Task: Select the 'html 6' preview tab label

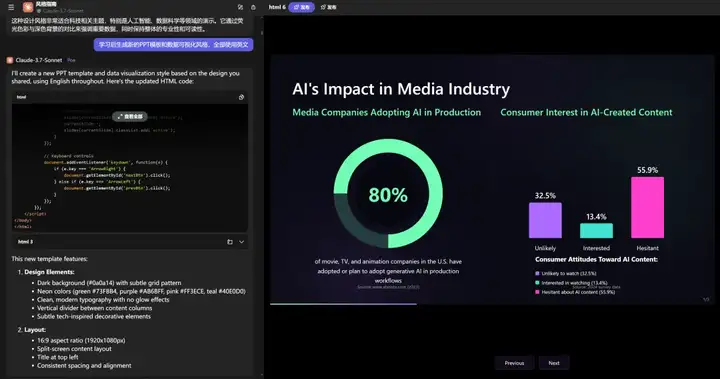Action: 277,7
